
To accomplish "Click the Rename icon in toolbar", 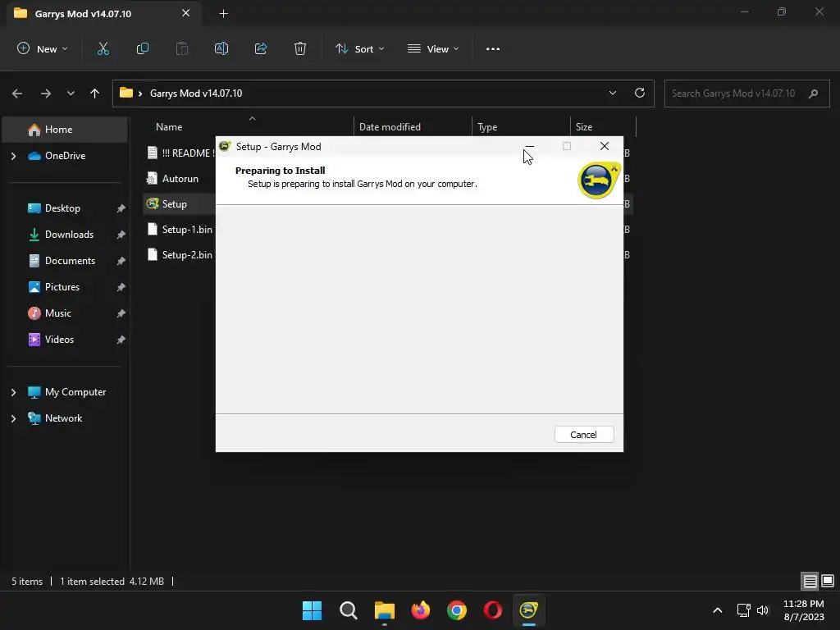I will (221, 48).
